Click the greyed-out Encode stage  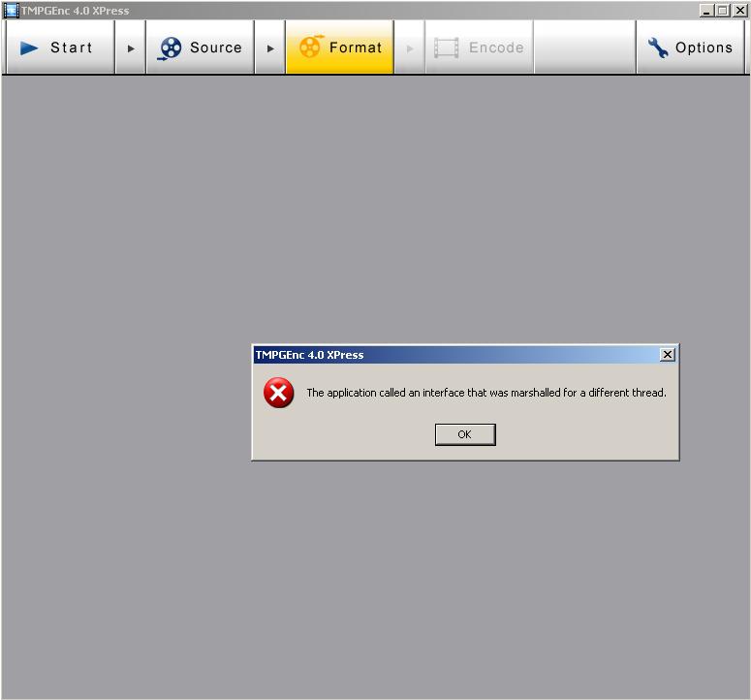(479, 47)
